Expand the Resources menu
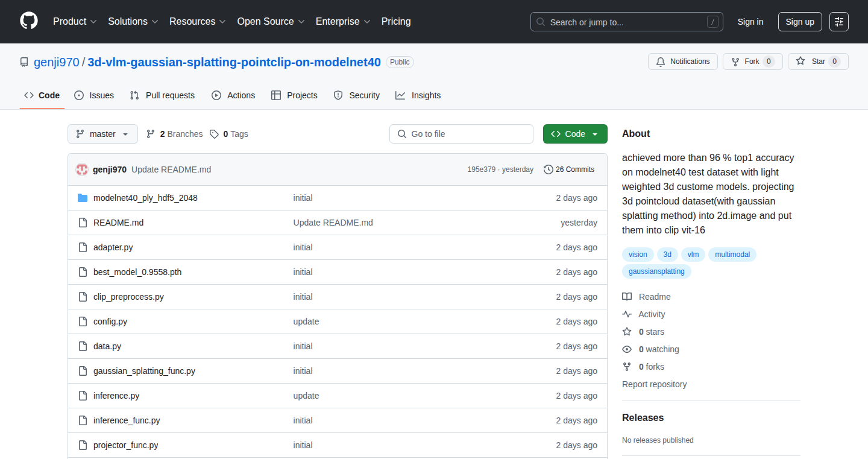 click(198, 21)
